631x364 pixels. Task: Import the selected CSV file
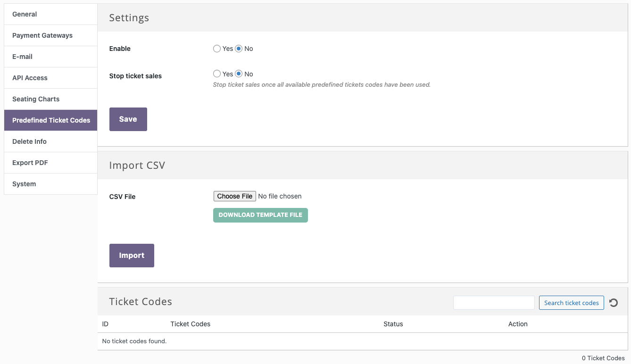click(x=132, y=255)
